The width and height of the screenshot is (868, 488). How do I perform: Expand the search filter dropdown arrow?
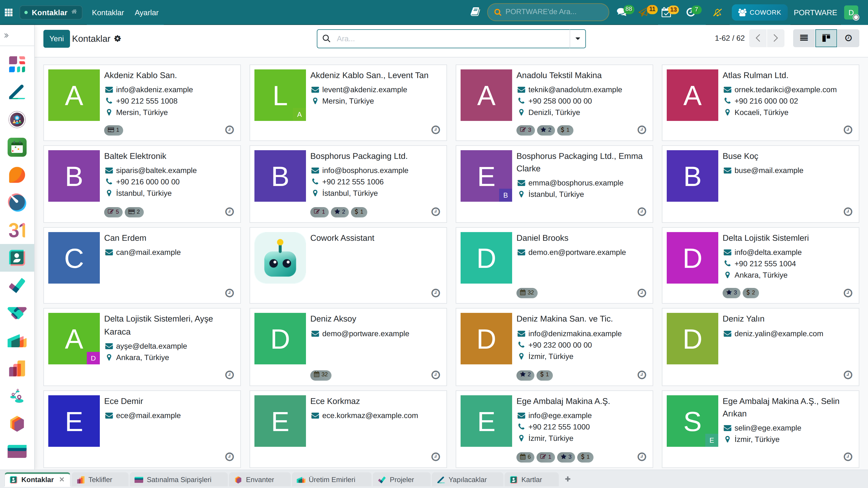(577, 39)
